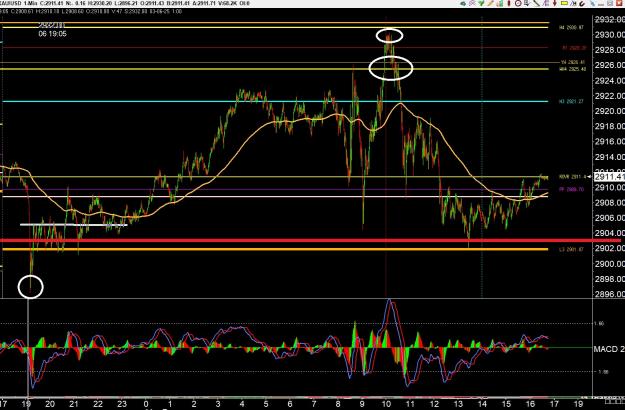Select the black diagonal line drawing tool
This screenshot has width=625, height=410.
pyautogui.click(x=537, y=3)
